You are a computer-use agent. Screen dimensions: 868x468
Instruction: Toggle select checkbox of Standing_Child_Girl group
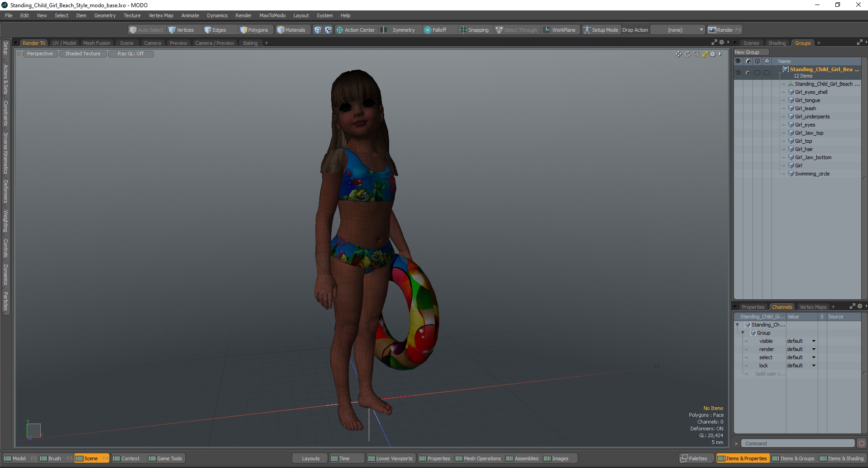point(757,73)
